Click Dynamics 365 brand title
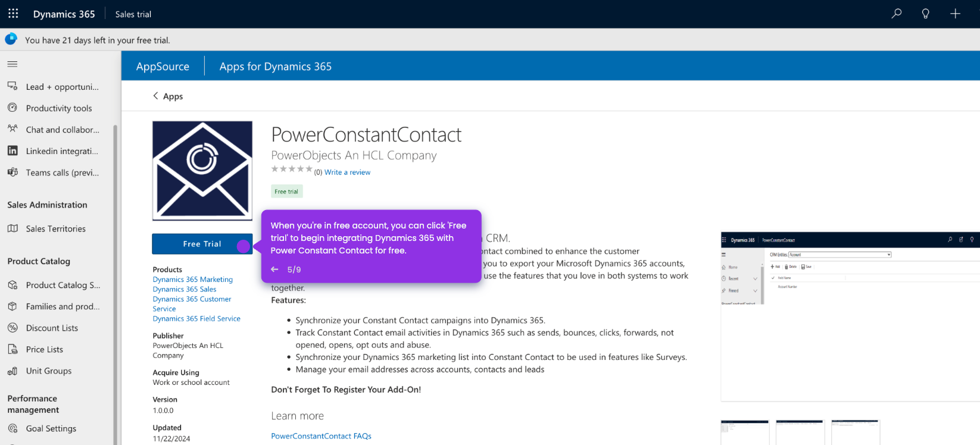The height and width of the screenshot is (445, 980). (64, 14)
